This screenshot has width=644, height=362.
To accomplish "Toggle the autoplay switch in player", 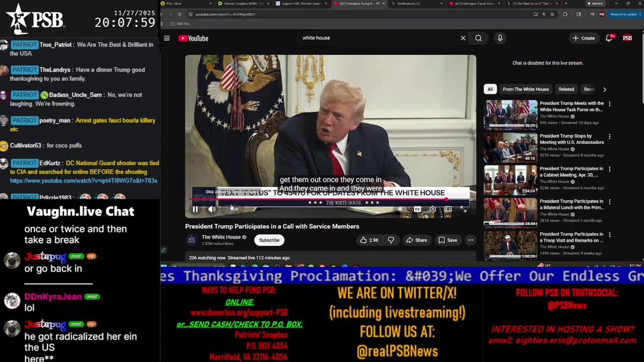I will point(401,209).
